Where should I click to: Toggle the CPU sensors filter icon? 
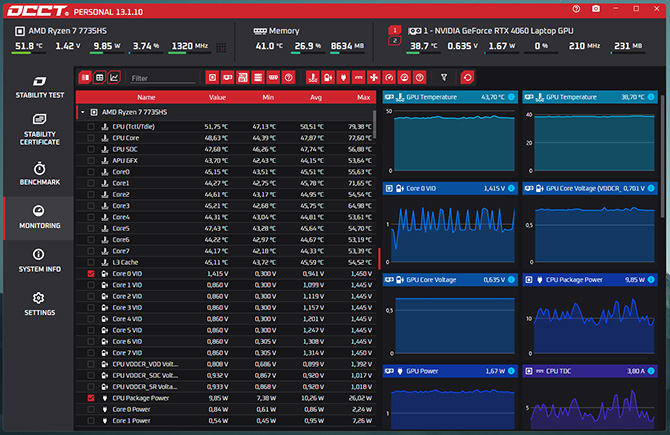(212, 77)
